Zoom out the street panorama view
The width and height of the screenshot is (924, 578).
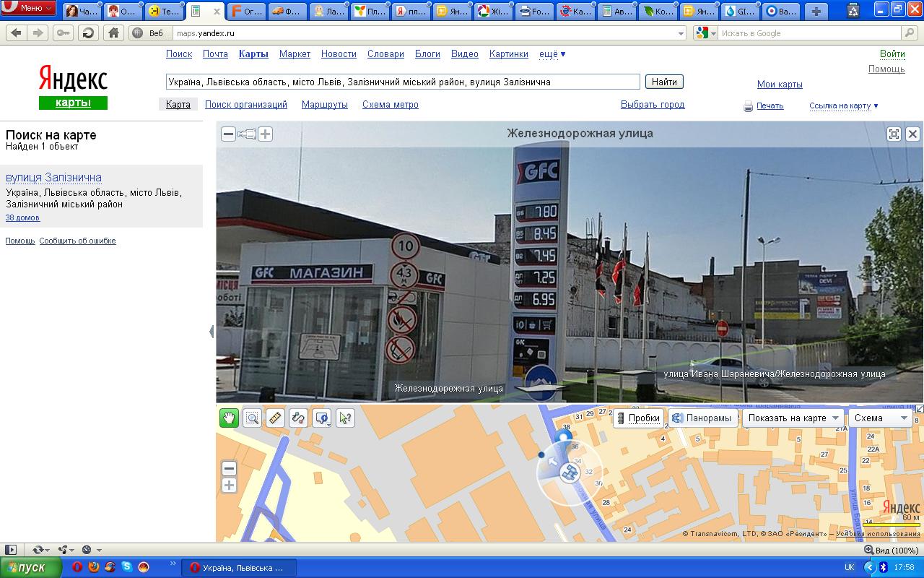[x=228, y=134]
